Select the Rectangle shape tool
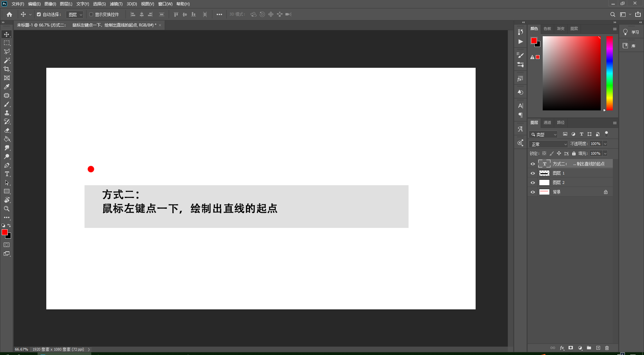Image resolution: width=644 pixels, height=355 pixels. pyautogui.click(x=7, y=191)
